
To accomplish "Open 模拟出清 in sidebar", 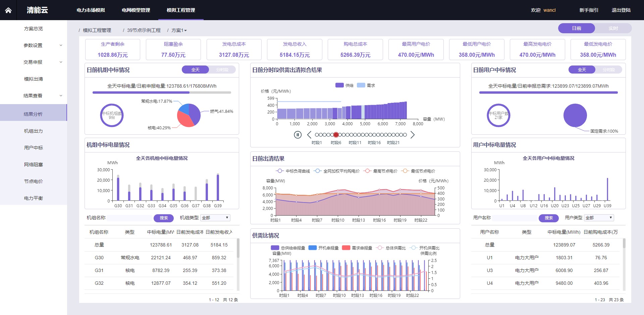I will [x=34, y=79].
